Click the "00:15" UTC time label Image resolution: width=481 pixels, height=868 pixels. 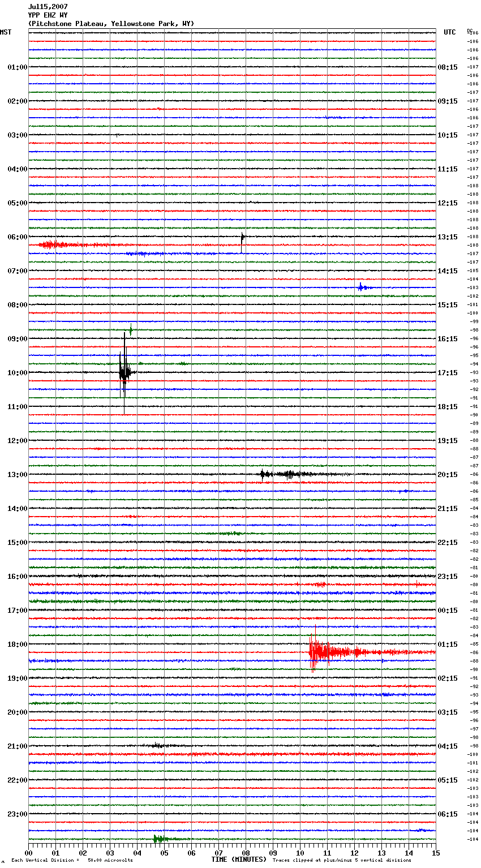(x=448, y=611)
